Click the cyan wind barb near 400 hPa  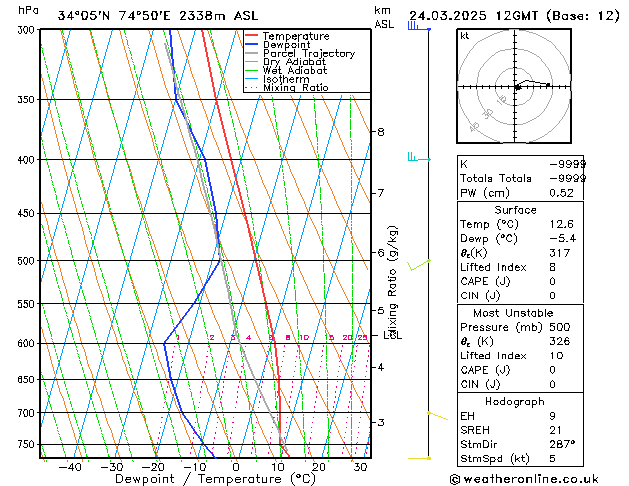click(414, 157)
